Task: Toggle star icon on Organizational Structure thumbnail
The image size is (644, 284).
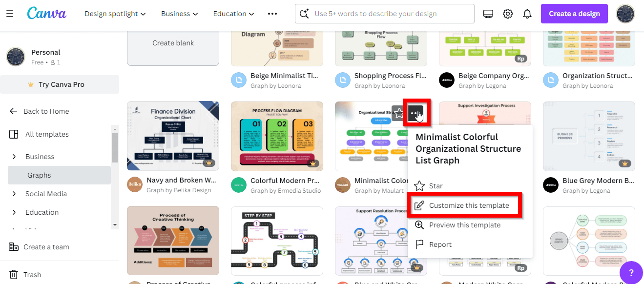Action: 399,114
